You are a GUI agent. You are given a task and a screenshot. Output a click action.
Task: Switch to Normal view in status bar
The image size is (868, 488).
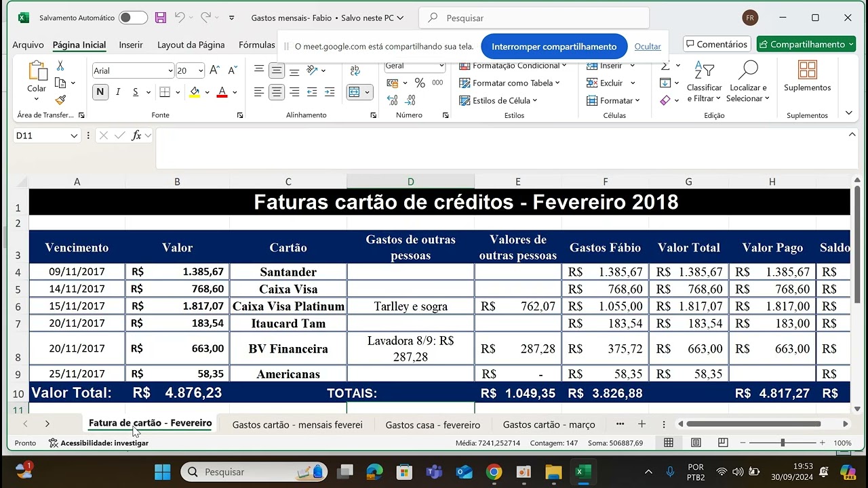[669, 443]
